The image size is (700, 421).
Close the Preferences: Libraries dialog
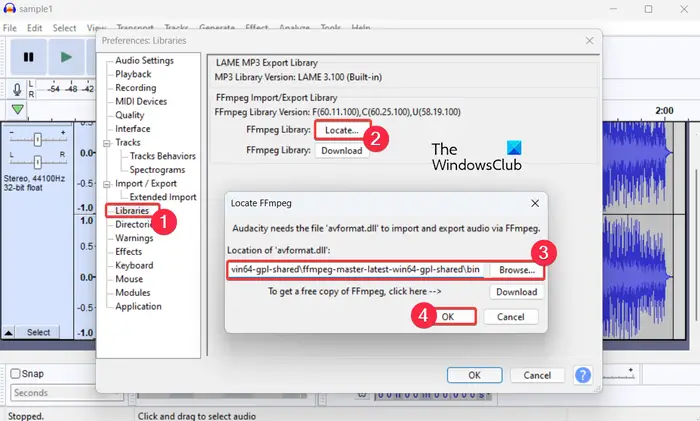(589, 41)
